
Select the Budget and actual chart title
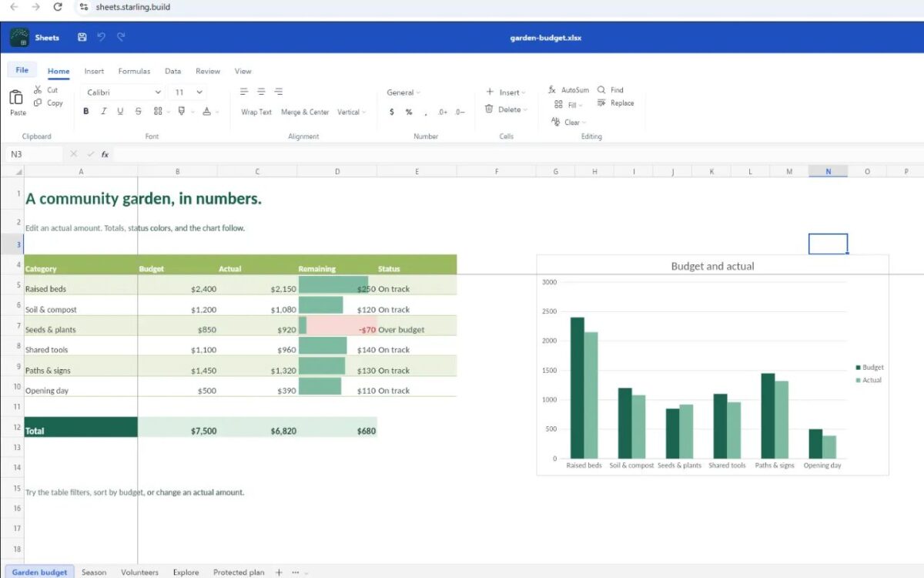point(713,267)
